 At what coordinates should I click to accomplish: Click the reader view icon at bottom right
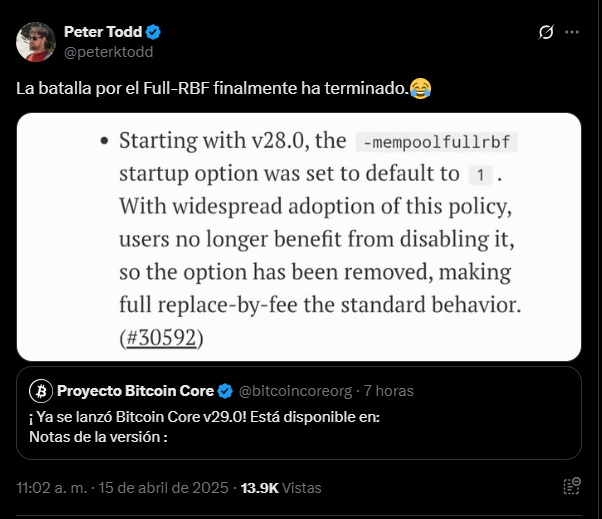572,487
